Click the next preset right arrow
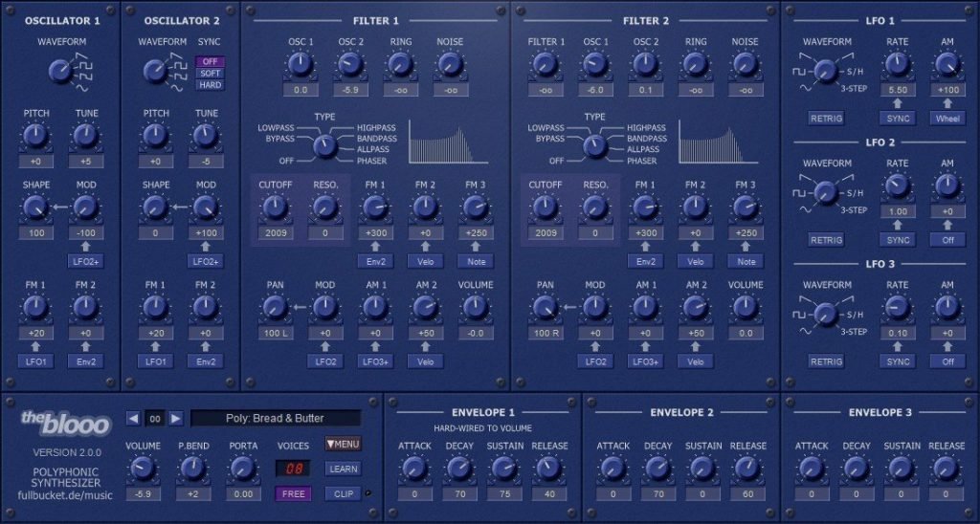The height and width of the screenshot is (524, 980). (176, 418)
